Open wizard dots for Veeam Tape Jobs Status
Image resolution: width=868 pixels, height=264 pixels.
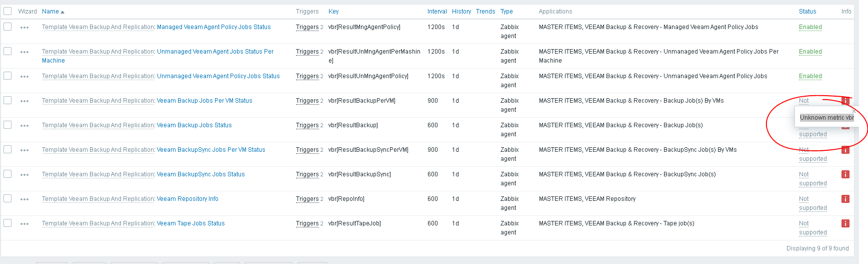24,224
